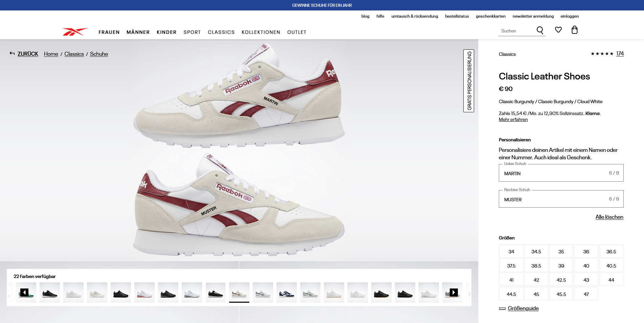644x323 pixels.
Task: Select size 42
Action: click(536, 280)
